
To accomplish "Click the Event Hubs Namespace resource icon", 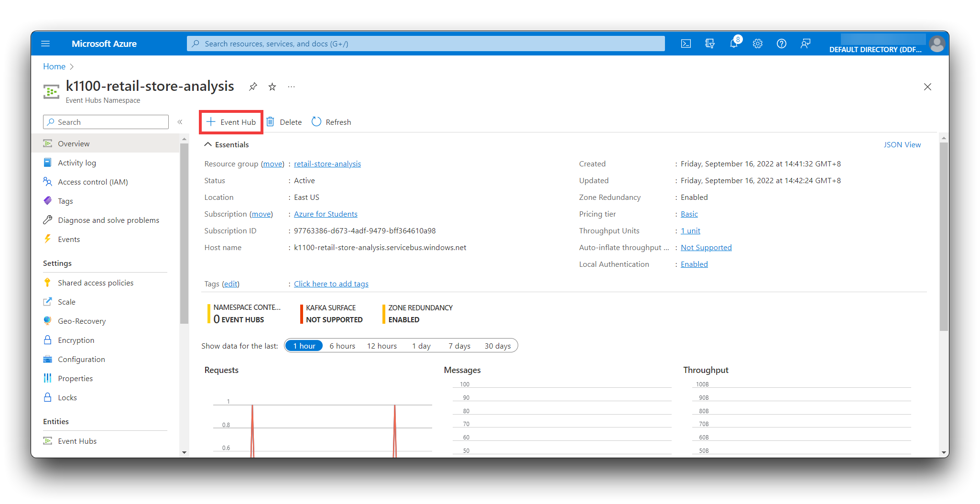I will [x=51, y=91].
